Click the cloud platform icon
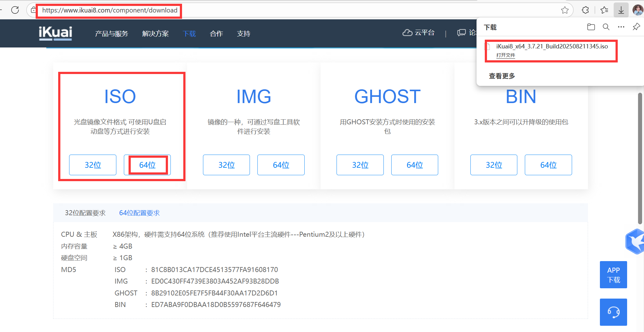Screen dimensions: 644x332 [x=407, y=32]
